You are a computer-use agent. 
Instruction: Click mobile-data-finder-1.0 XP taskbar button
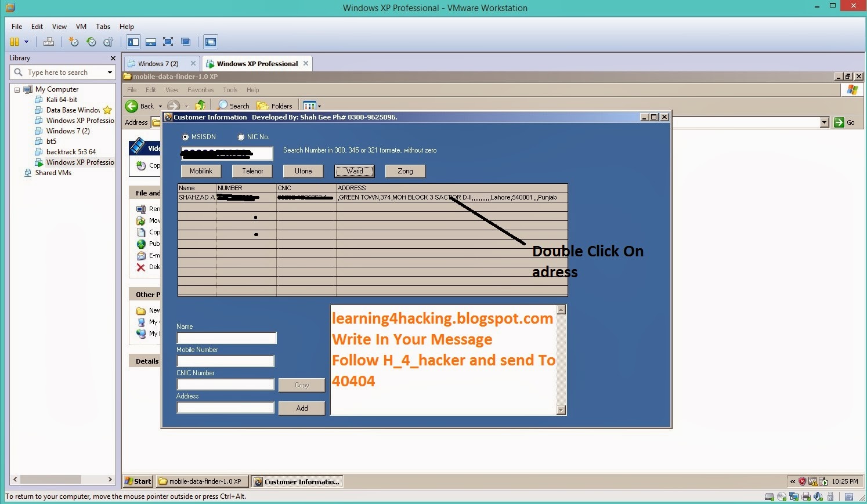pos(203,481)
